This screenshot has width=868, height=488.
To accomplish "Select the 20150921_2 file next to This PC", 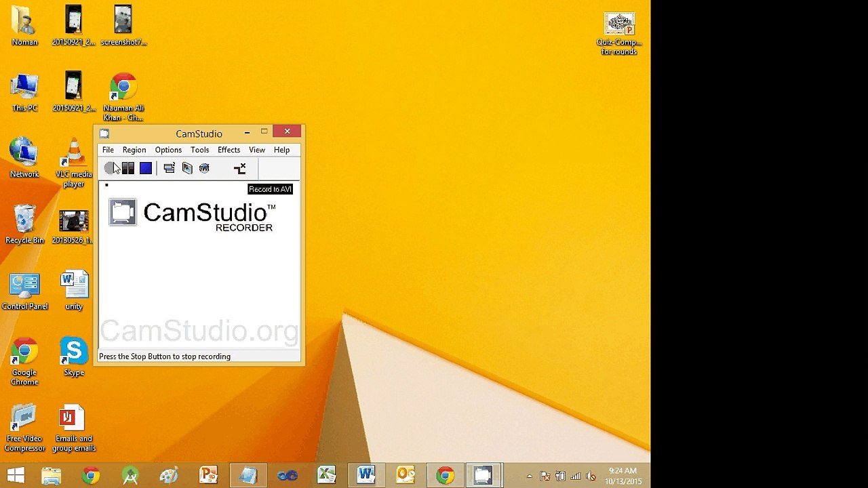I will [74, 93].
